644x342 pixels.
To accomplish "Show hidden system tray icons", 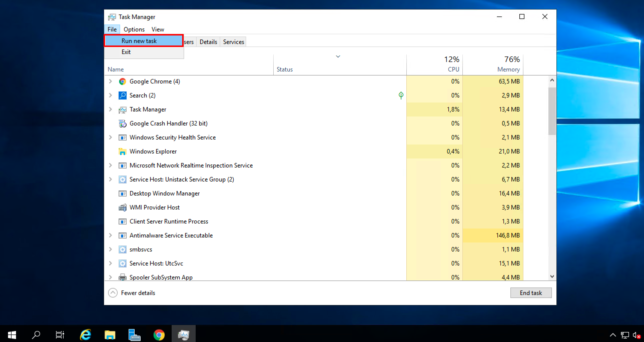I will [x=613, y=334].
